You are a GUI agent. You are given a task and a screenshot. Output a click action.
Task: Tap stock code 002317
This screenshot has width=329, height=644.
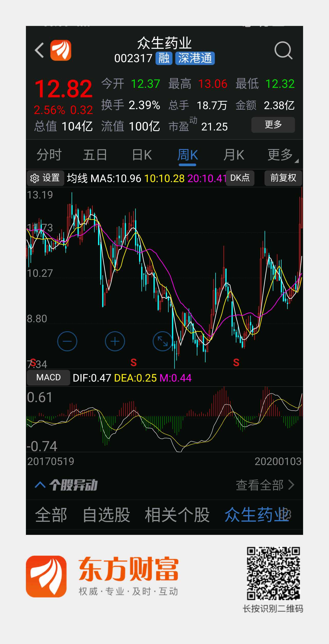tap(133, 58)
